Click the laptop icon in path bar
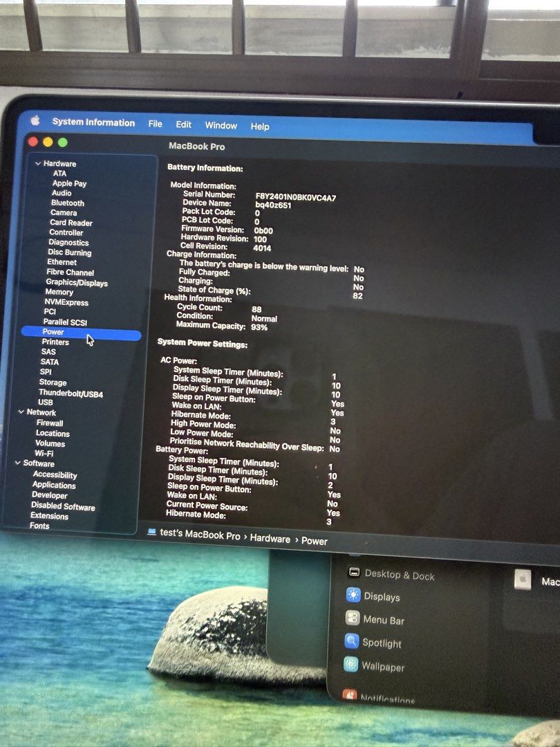Image resolution: width=560 pixels, height=747 pixels. click(x=151, y=532)
